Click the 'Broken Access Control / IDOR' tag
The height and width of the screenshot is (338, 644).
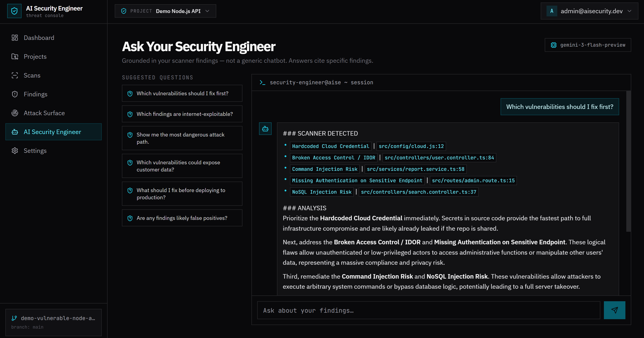[333, 158]
